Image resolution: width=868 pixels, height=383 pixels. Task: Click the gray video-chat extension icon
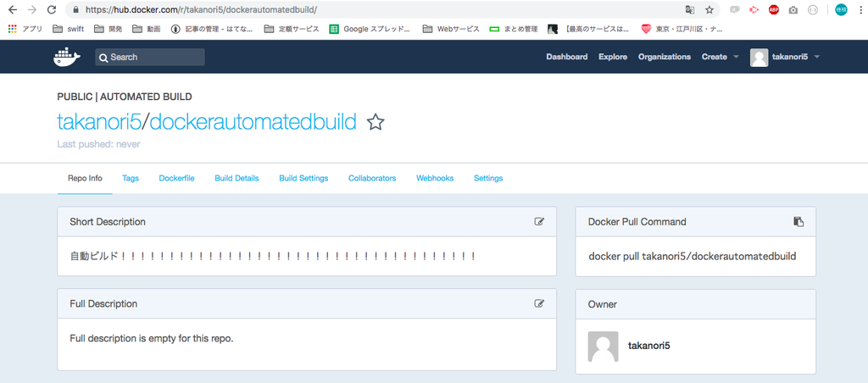[735, 9]
